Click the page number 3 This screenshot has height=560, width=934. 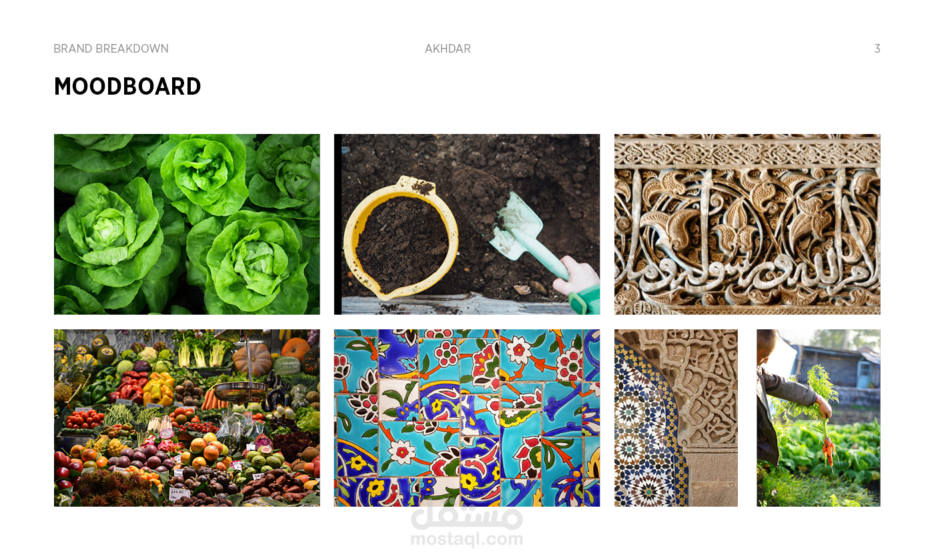(877, 49)
